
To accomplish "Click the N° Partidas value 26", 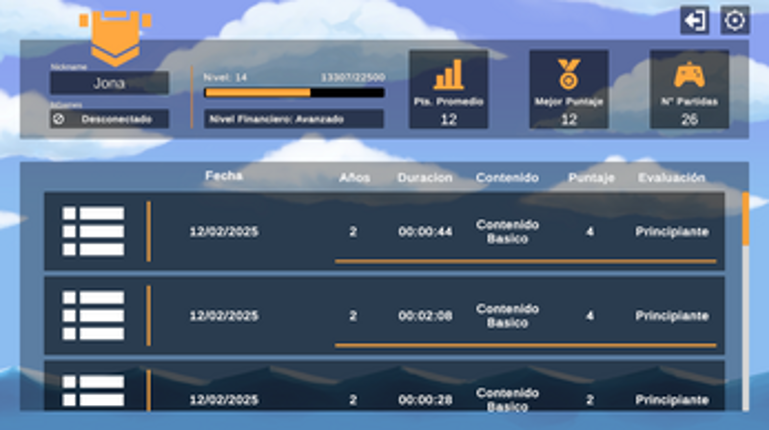I will 689,119.
